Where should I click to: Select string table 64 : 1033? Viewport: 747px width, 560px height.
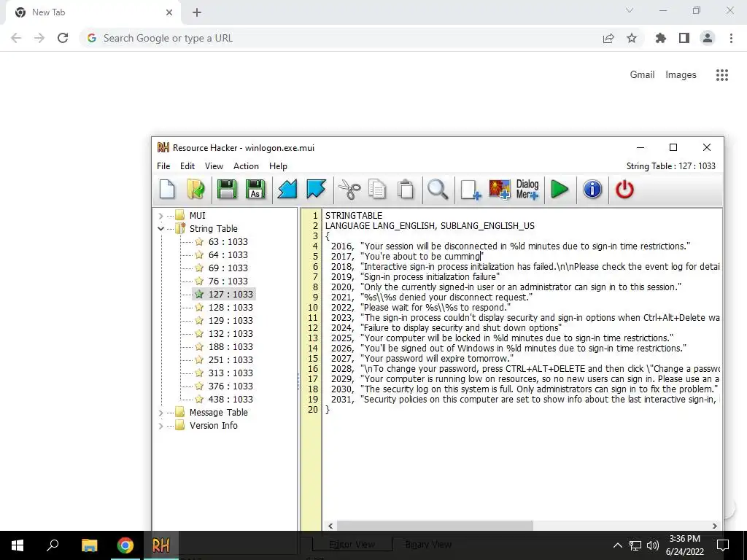228,254
